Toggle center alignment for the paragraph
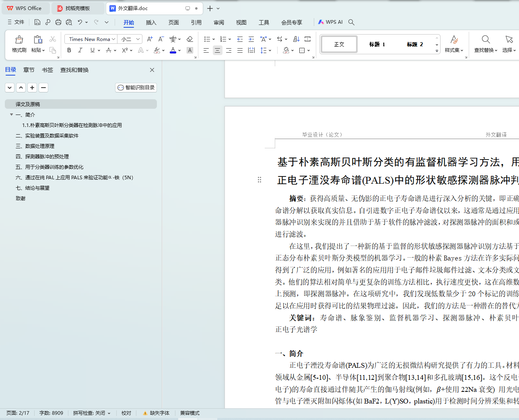The image size is (519, 420). coord(217,50)
